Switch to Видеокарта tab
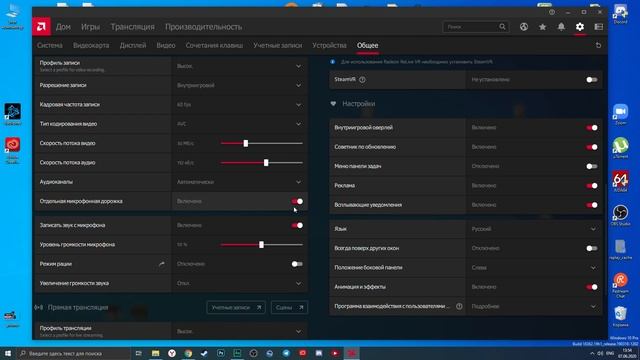The width and height of the screenshot is (640, 360). [x=91, y=45]
